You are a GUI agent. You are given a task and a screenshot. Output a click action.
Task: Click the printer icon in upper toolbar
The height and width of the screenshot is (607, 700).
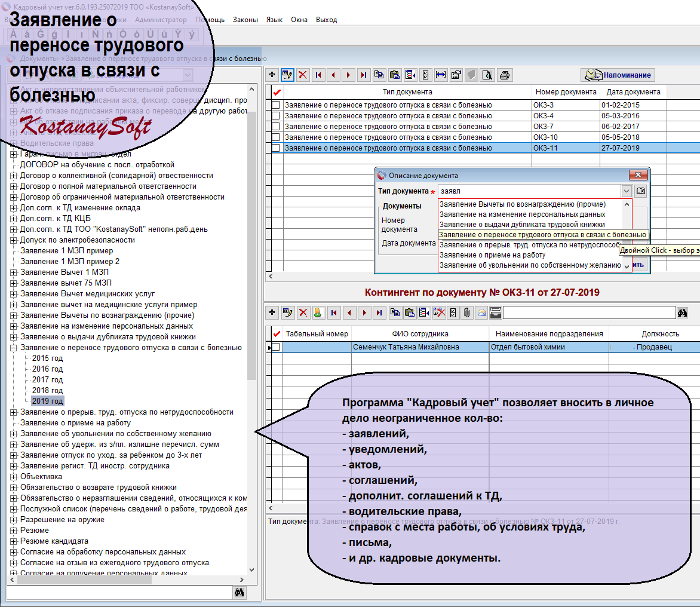click(x=505, y=75)
